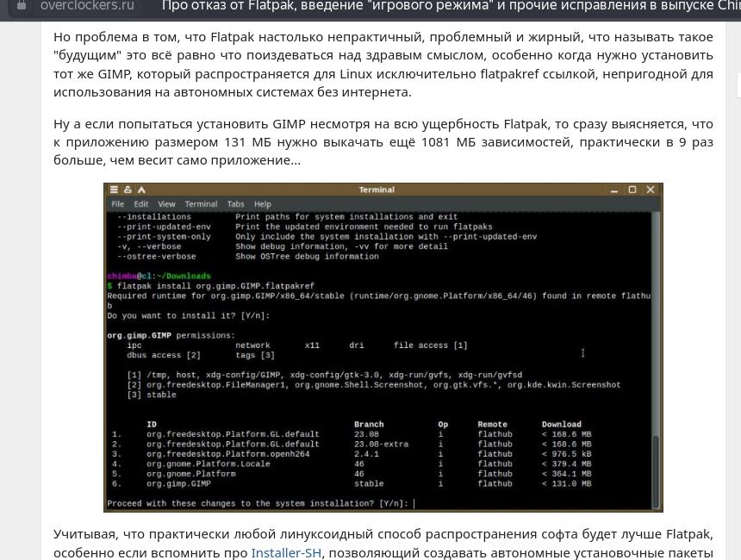The image size is (741, 560).
Task: Click 'Proceed with these changes' prompt line
Action: pos(258,503)
